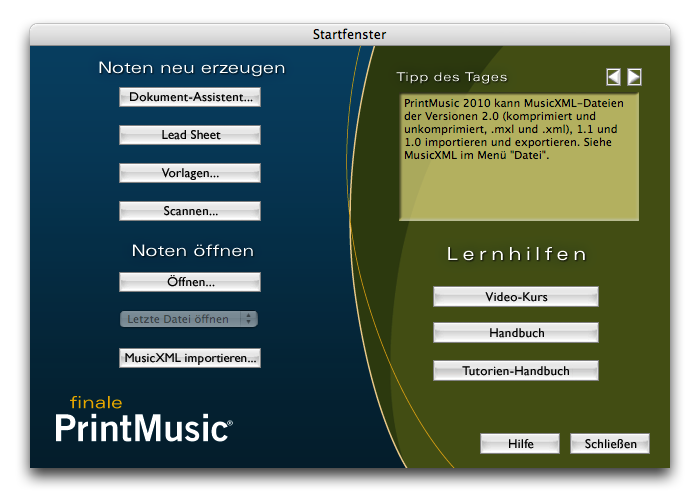Click the finale PrintMusic logo
Image resolution: width=697 pixels, height=496 pixels.
point(144,420)
